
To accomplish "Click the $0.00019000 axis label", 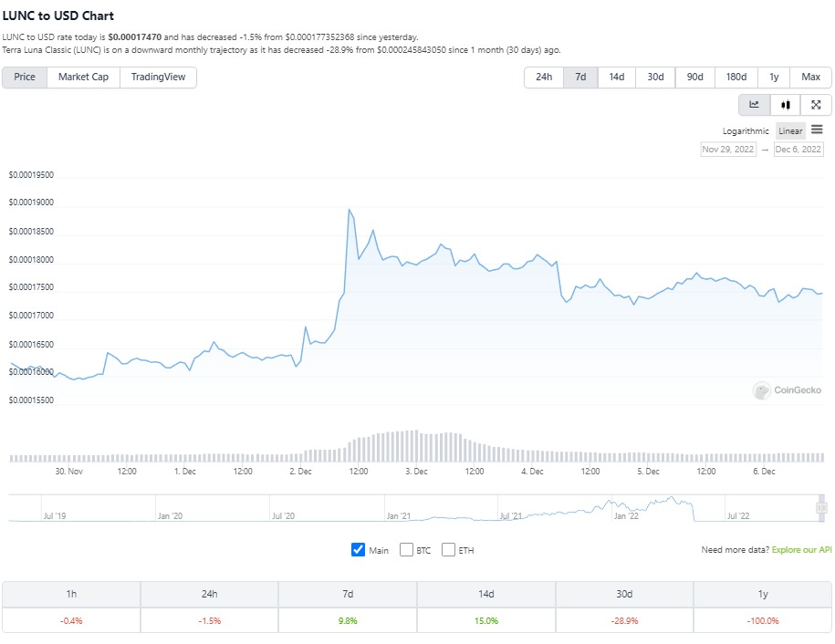I will [x=31, y=203].
